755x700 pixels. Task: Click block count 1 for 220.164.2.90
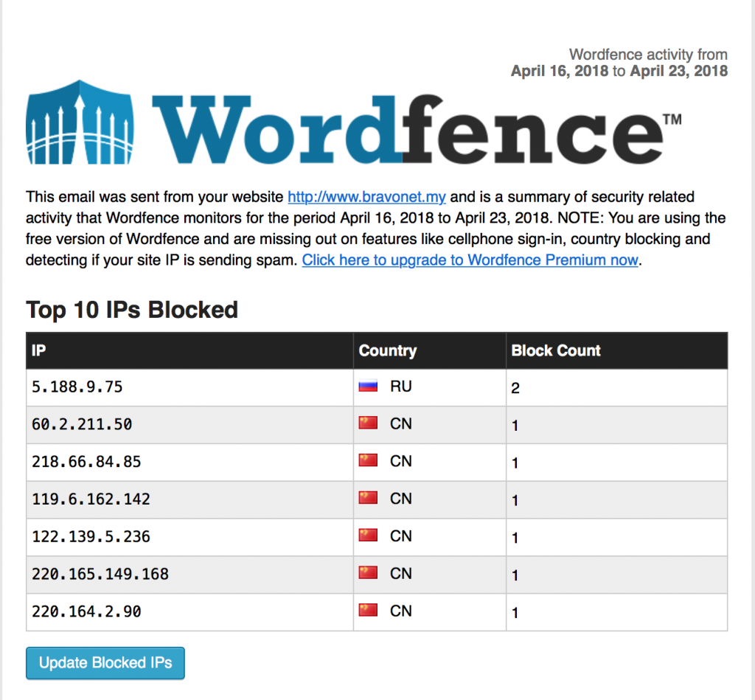click(x=515, y=613)
